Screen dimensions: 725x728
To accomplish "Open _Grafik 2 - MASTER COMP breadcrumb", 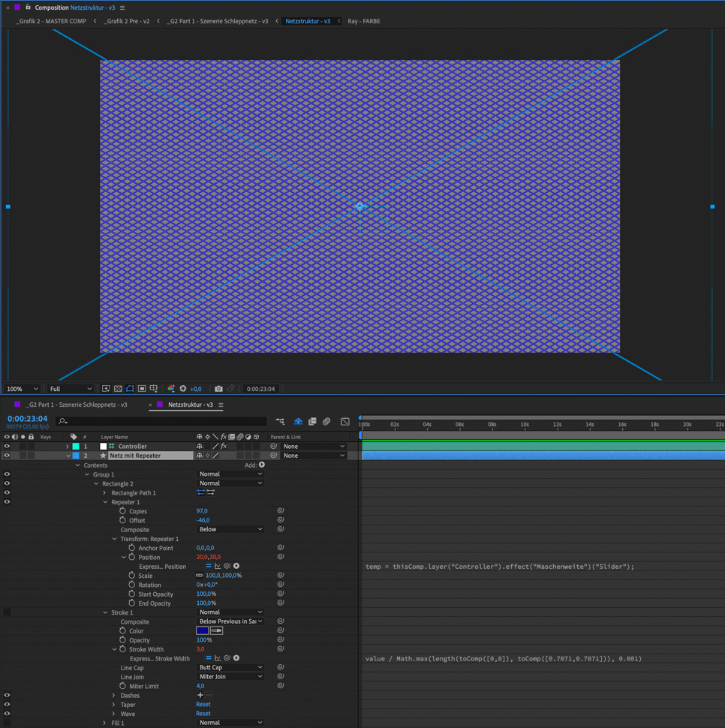I will (x=52, y=21).
